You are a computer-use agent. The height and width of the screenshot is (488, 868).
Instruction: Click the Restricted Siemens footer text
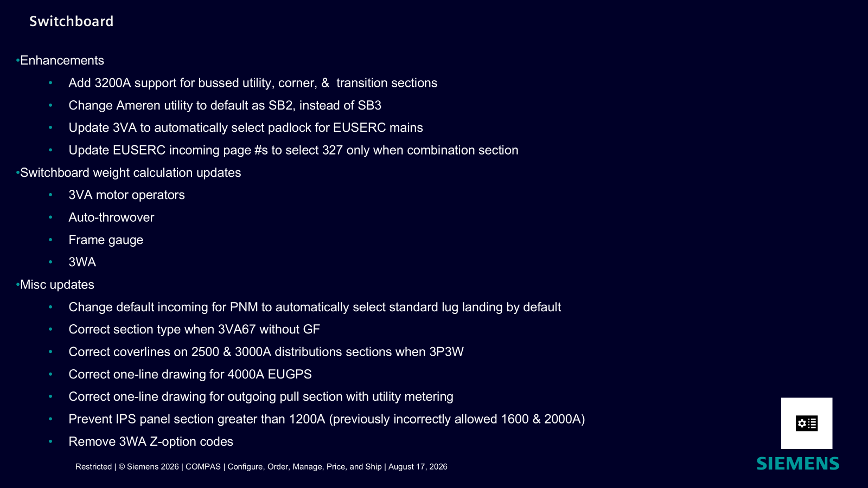pos(261,466)
